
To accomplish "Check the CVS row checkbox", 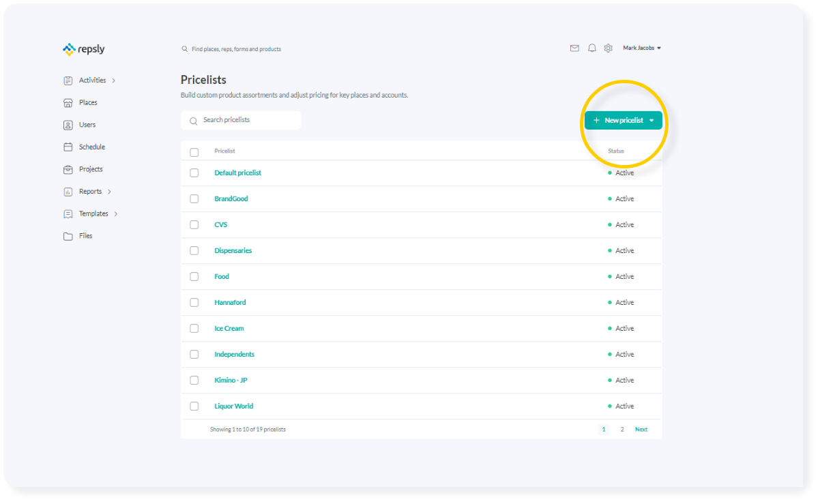I will click(x=194, y=225).
